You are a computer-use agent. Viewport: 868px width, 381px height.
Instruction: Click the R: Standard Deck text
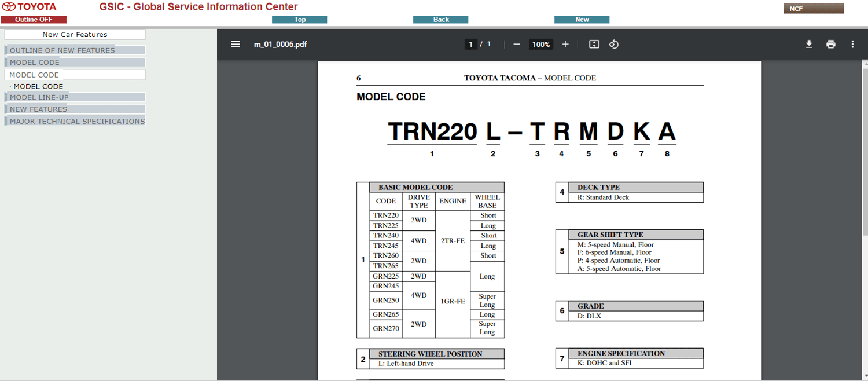[603, 197]
